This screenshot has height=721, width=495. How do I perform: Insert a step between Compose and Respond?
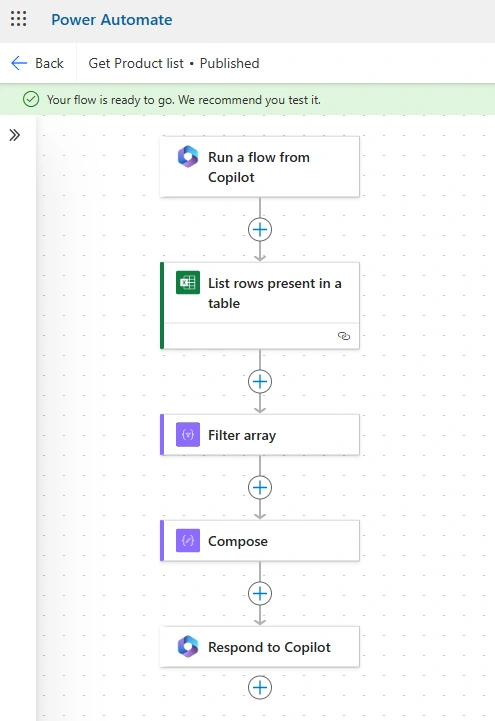click(x=260, y=593)
